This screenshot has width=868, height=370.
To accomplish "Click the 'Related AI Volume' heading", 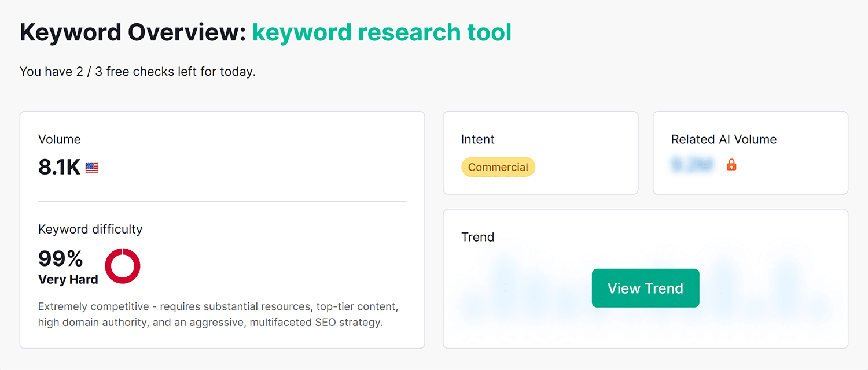I will pos(724,139).
